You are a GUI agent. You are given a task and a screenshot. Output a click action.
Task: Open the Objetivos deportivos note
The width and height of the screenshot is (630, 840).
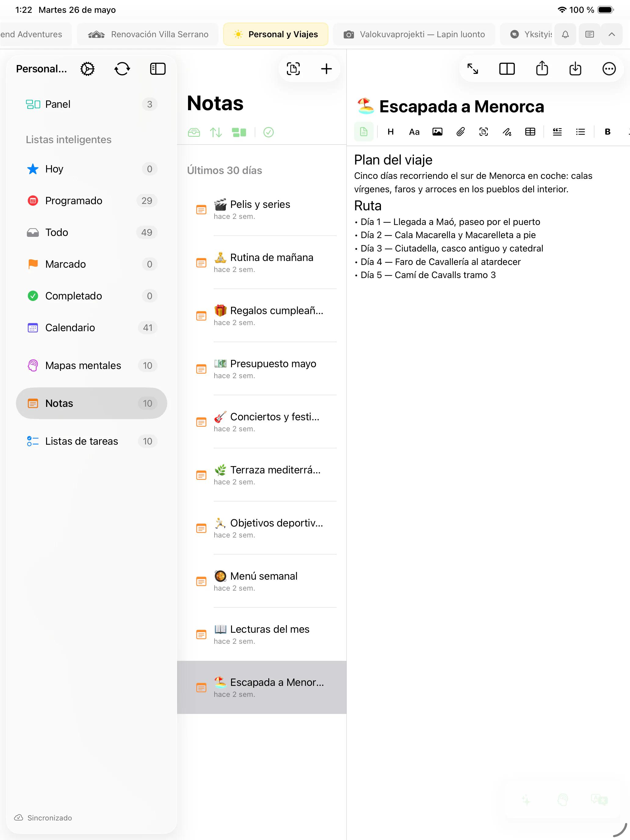click(x=262, y=528)
